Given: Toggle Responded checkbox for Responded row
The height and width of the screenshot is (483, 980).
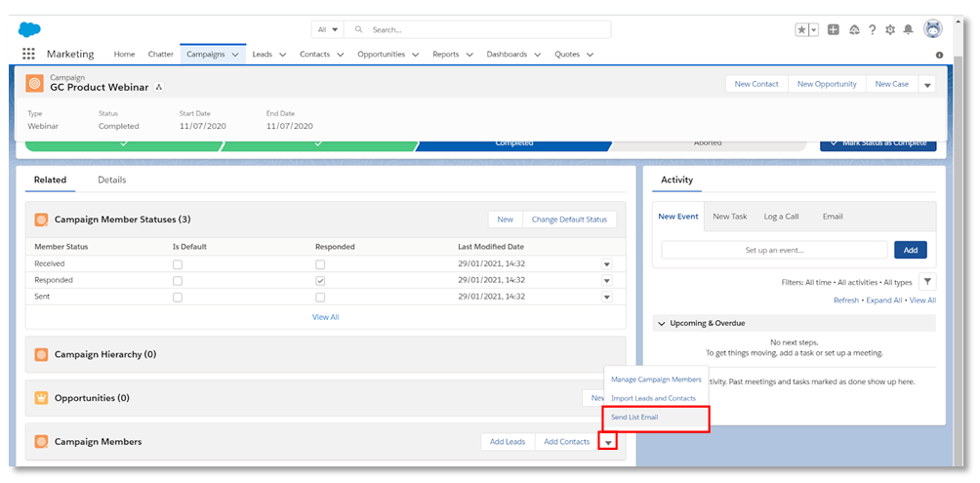Looking at the screenshot, I should 320,281.
